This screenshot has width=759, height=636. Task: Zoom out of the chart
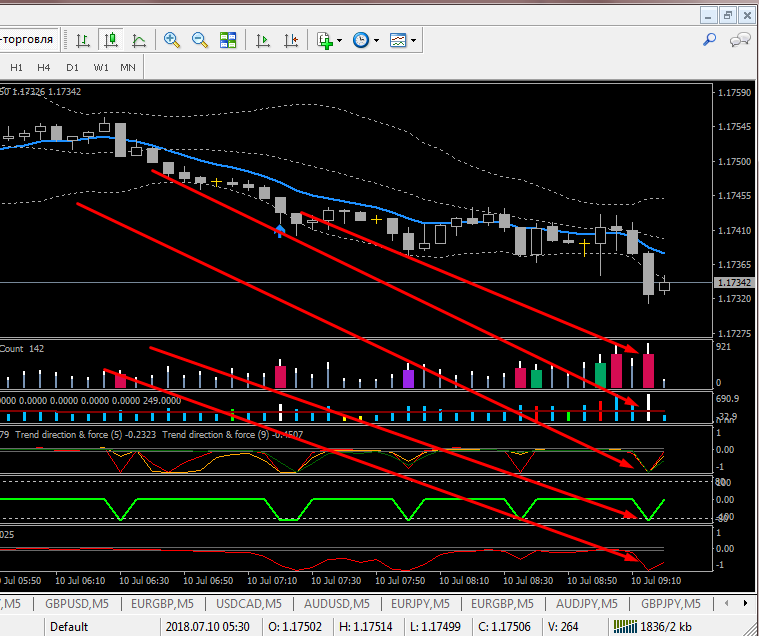(x=199, y=40)
